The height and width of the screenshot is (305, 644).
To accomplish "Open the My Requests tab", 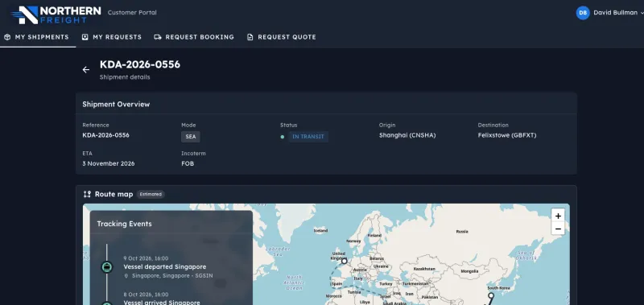I will (x=112, y=37).
